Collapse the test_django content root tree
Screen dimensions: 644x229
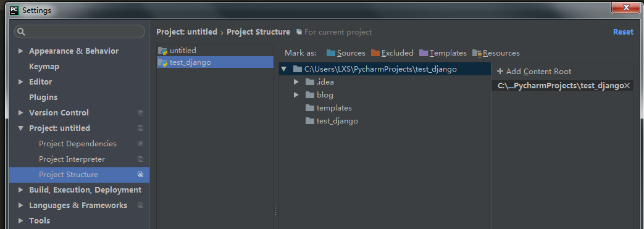pyautogui.click(x=284, y=69)
